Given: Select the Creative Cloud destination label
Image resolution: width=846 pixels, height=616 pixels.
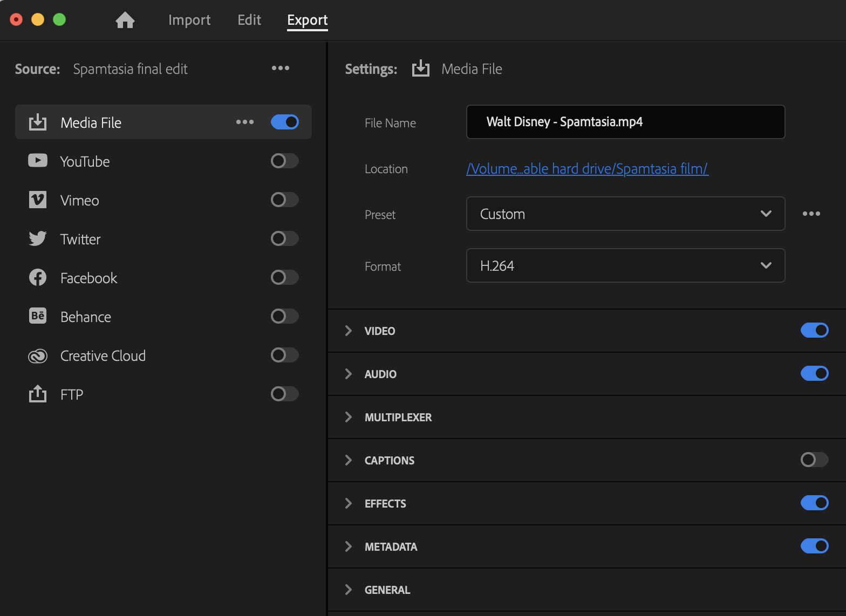Looking at the screenshot, I should click(x=103, y=355).
